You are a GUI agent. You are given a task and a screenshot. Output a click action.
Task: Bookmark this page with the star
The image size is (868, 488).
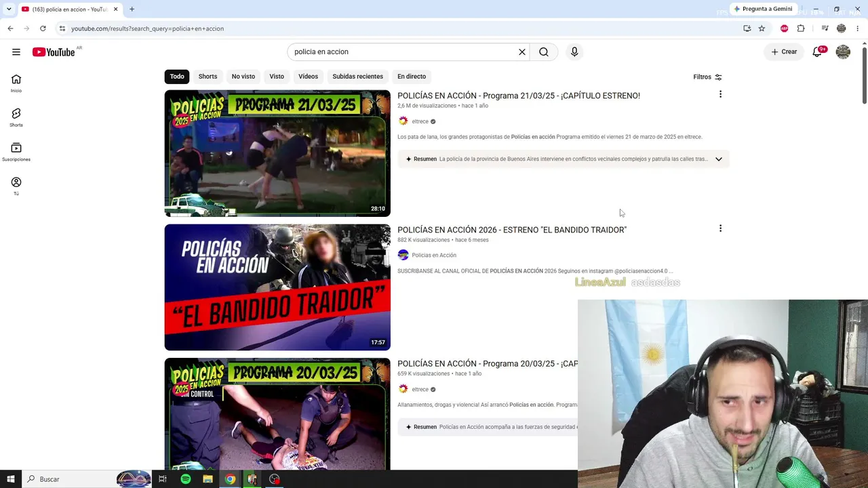pyautogui.click(x=762, y=28)
